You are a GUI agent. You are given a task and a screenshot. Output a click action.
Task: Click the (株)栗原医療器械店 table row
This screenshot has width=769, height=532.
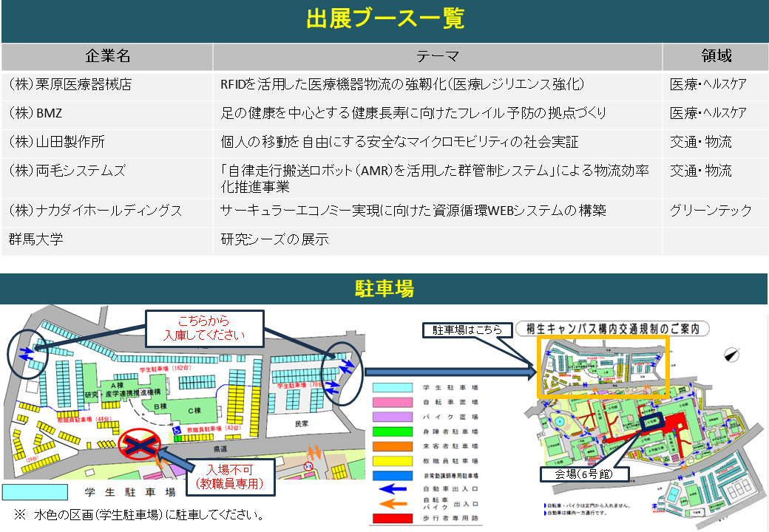(x=384, y=85)
